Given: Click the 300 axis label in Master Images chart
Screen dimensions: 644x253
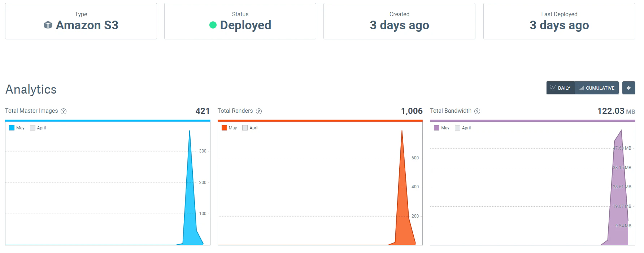Looking at the screenshot, I should [x=203, y=151].
